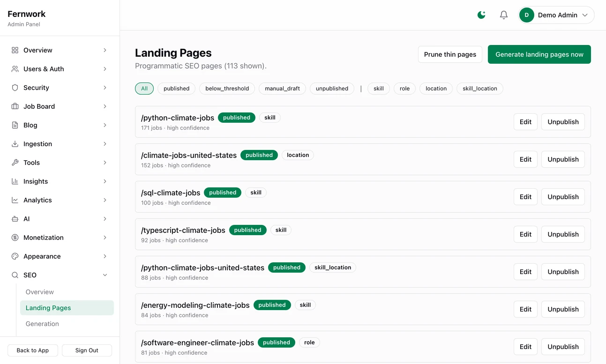Click the Appearance palette icon
Image resolution: width=606 pixels, height=364 pixels.
[x=15, y=256]
